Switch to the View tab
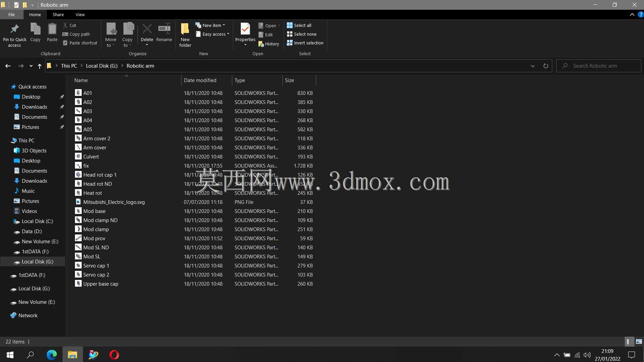The height and width of the screenshot is (362, 644). coord(80,14)
